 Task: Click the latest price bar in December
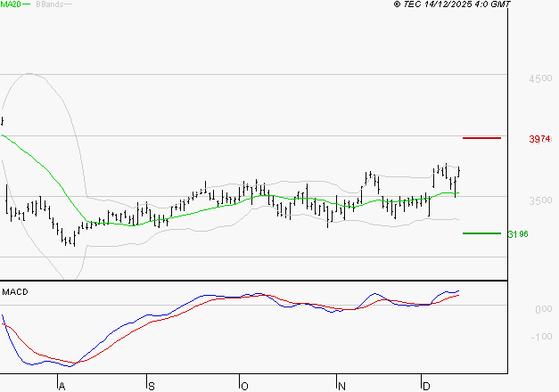pyautogui.click(x=458, y=172)
